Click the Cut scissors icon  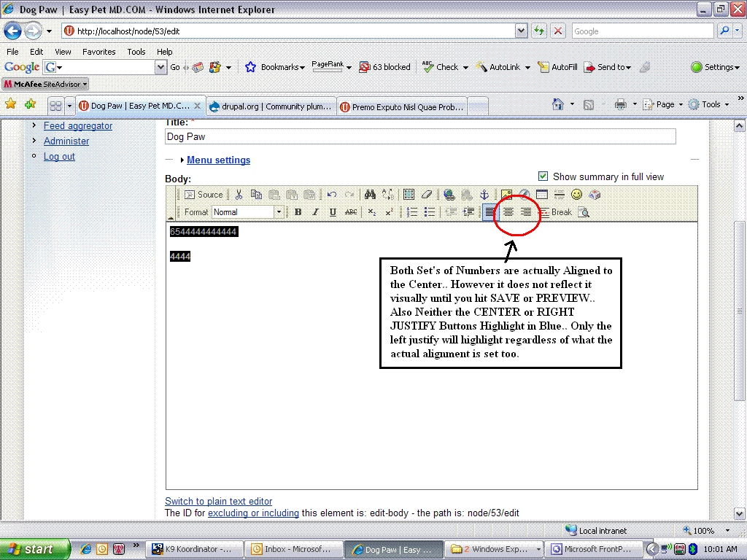pyautogui.click(x=239, y=195)
